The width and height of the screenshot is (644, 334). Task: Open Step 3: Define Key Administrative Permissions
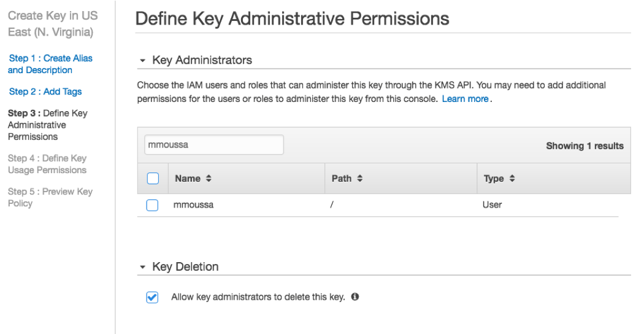click(48, 125)
